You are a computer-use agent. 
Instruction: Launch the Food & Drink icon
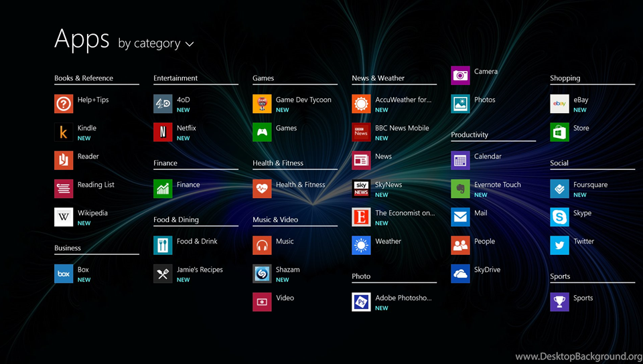click(x=163, y=246)
